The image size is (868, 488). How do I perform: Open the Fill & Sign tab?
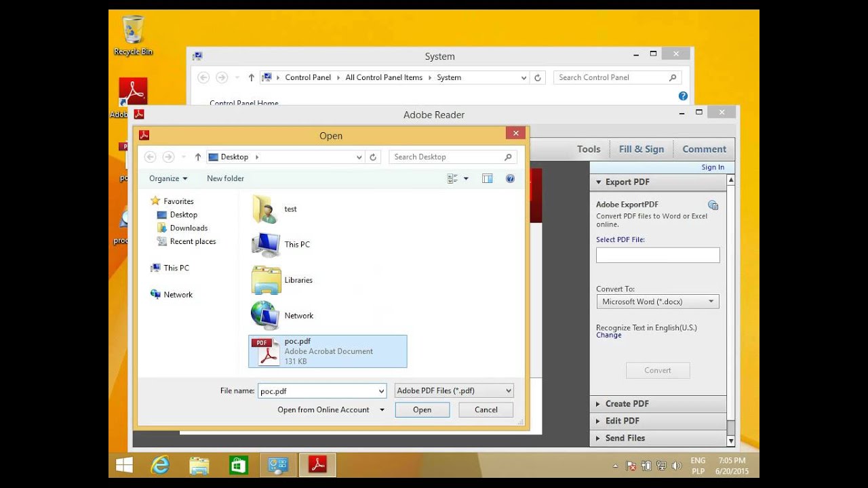(x=641, y=149)
